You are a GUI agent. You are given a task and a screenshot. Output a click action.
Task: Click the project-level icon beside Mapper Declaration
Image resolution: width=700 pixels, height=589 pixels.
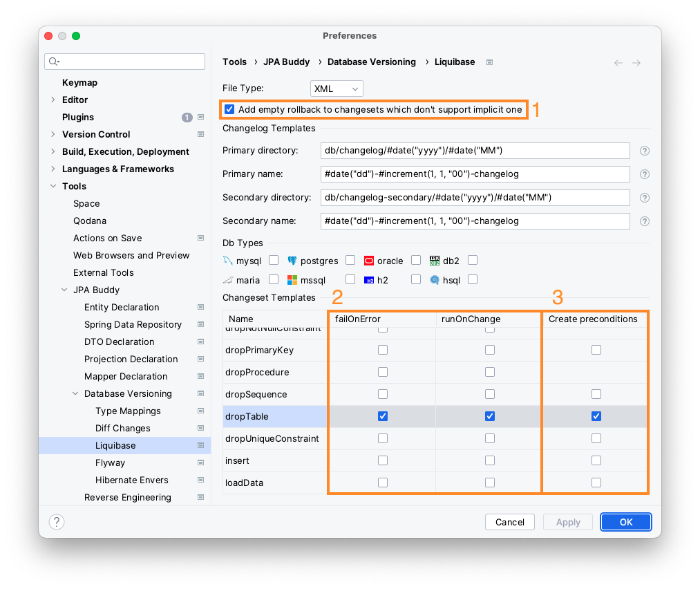(x=201, y=377)
